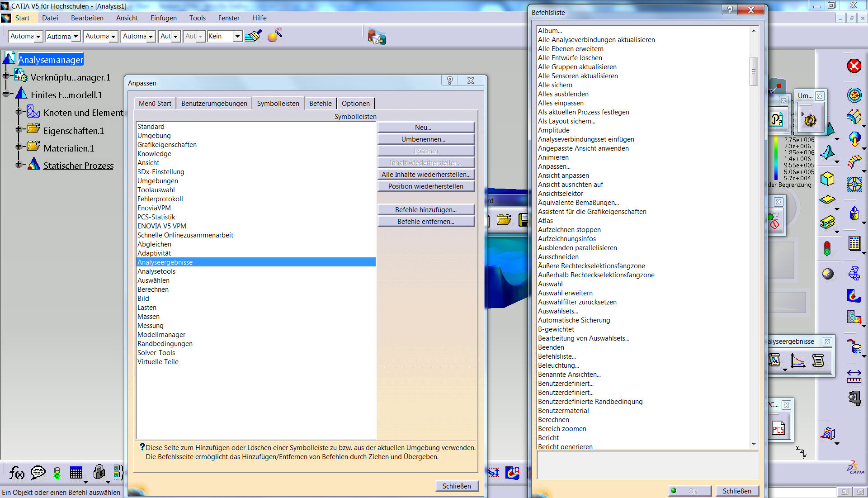Click the blue table grid icon in bottom toolbar
The height and width of the screenshot is (498, 868).
pyautogui.click(x=76, y=473)
